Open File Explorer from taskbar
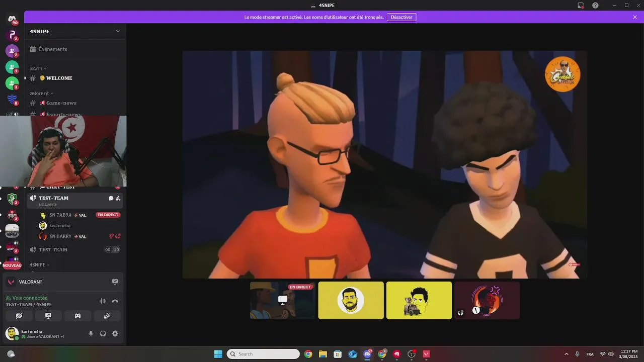Viewport: 644px width, 362px height. coord(323,354)
